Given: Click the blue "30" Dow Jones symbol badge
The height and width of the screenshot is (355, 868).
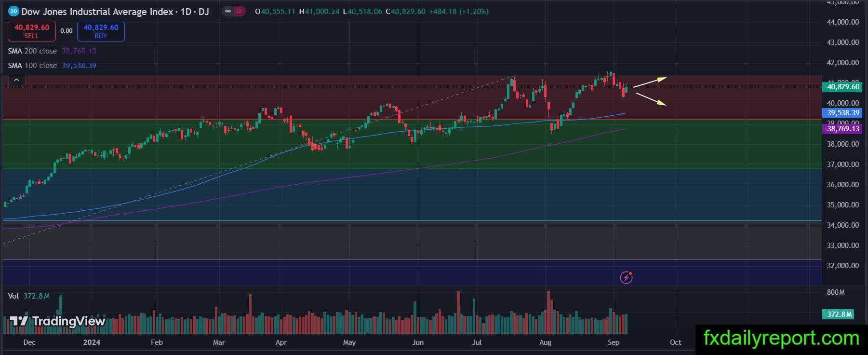Looking at the screenshot, I should point(13,11).
